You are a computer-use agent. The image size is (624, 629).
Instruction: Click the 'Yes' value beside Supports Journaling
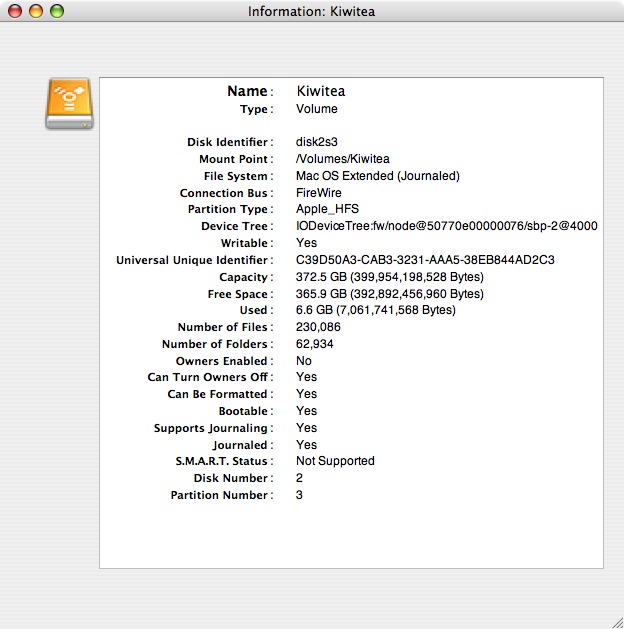[306, 428]
